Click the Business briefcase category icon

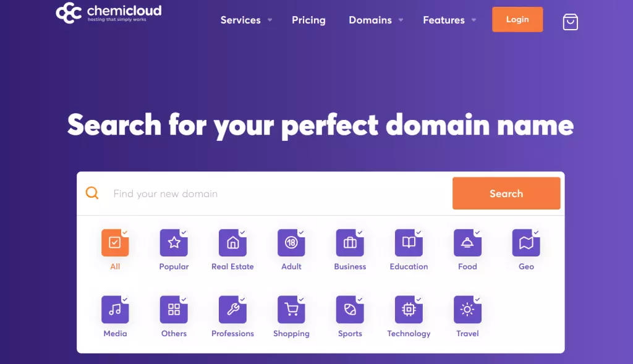350,242
